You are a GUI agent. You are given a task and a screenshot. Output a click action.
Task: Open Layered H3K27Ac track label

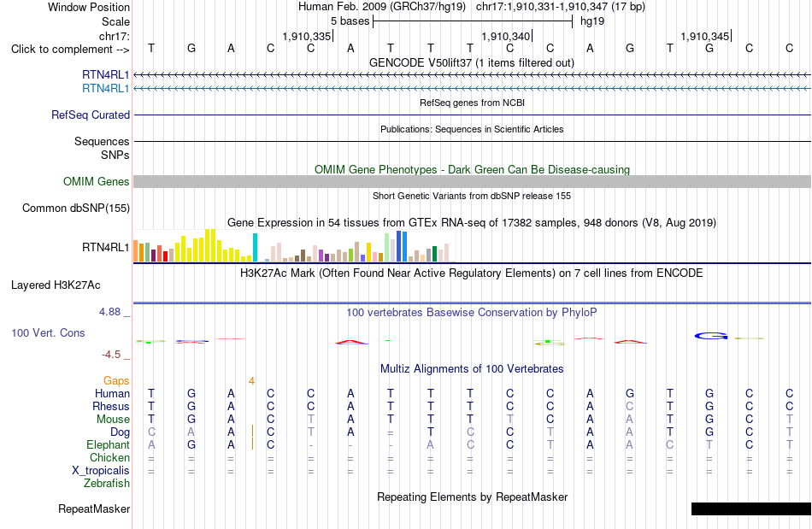click(56, 285)
